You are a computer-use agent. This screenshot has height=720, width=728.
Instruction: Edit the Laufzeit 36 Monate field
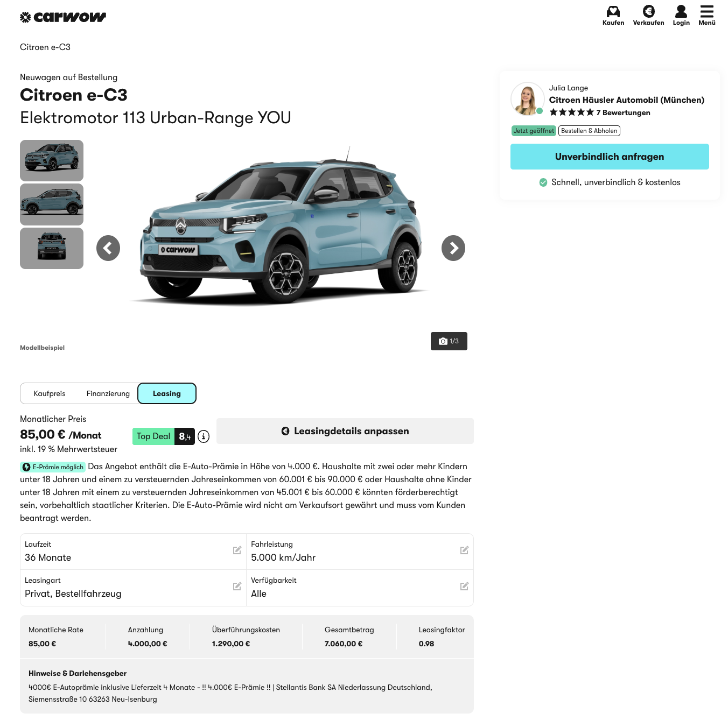tap(133, 552)
